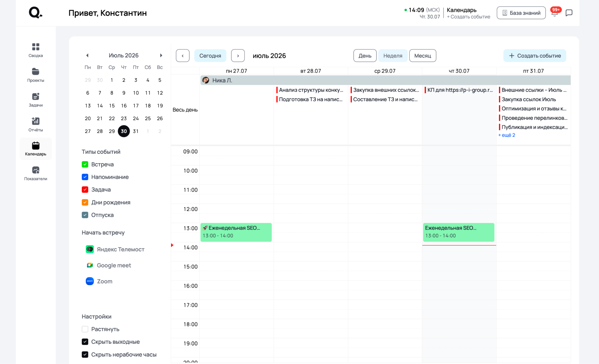Toggle the Дни рождения checkbox
The width and height of the screenshot is (599, 364).
pyautogui.click(x=85, y=202)
